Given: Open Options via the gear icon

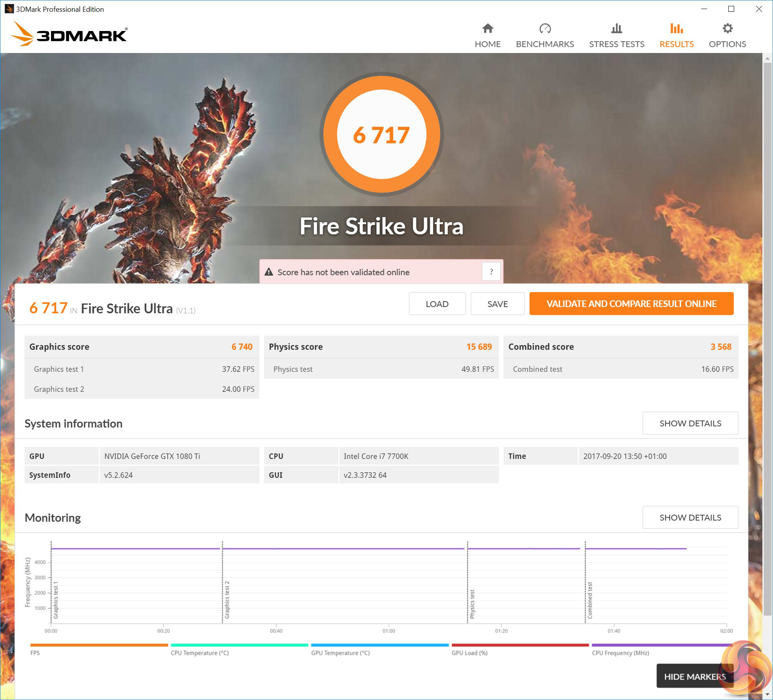Looking at the screenshot, I should [727, 28].
